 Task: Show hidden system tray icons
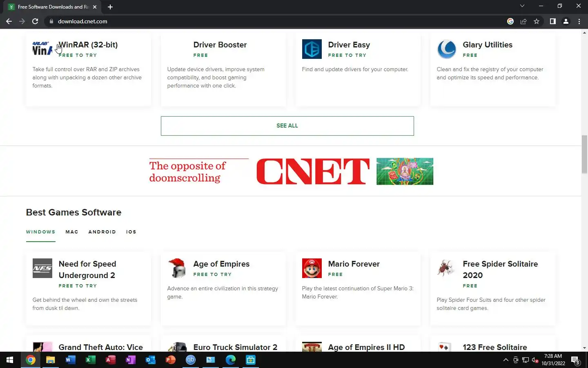pyautogui.click(x=506, y=360)
